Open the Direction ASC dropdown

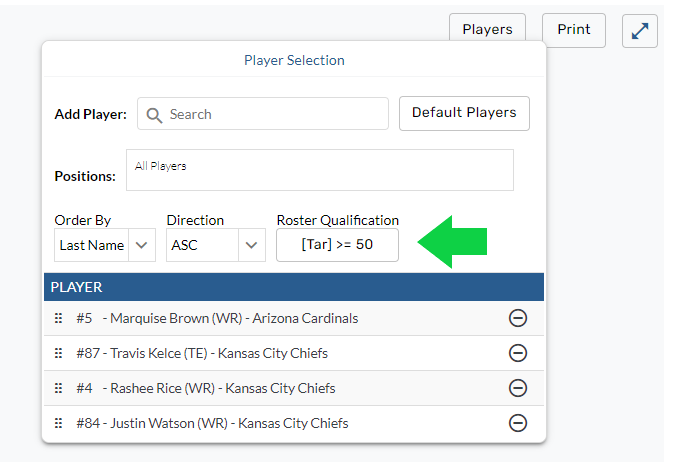pyautogui.click(x=216, y=245)
